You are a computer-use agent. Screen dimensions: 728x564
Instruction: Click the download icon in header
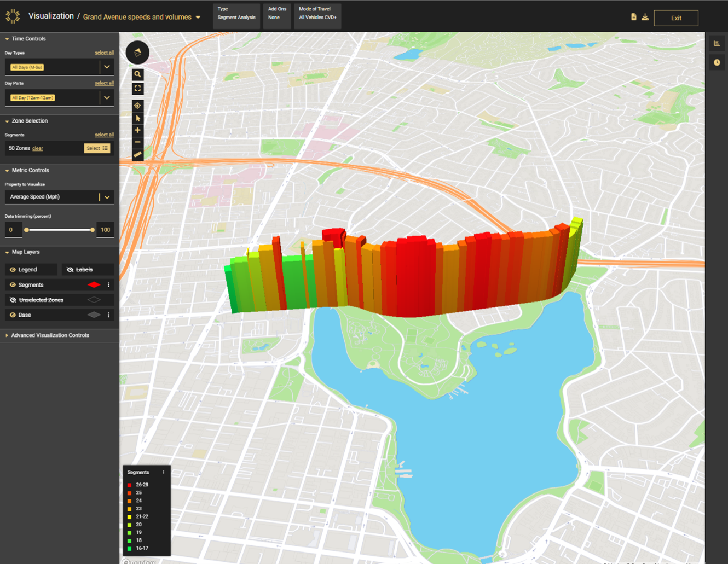coord(645,17)
